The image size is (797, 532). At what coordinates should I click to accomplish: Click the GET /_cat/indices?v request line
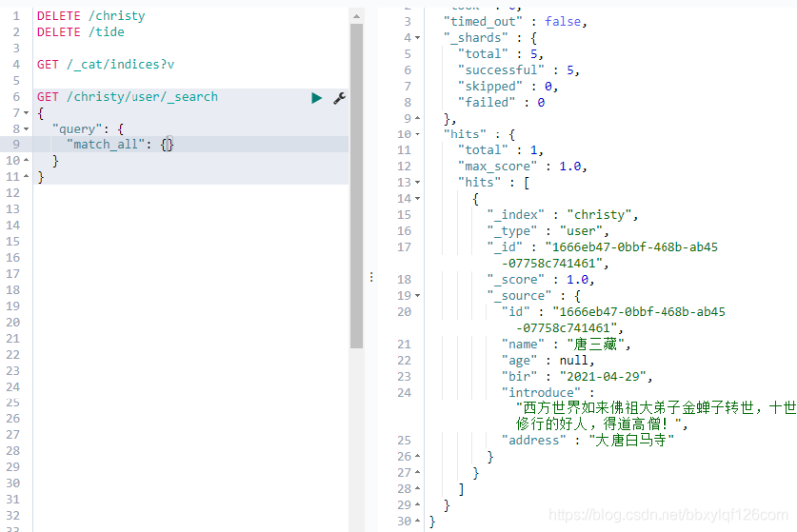pyautogui.click(x=106, y=65)
